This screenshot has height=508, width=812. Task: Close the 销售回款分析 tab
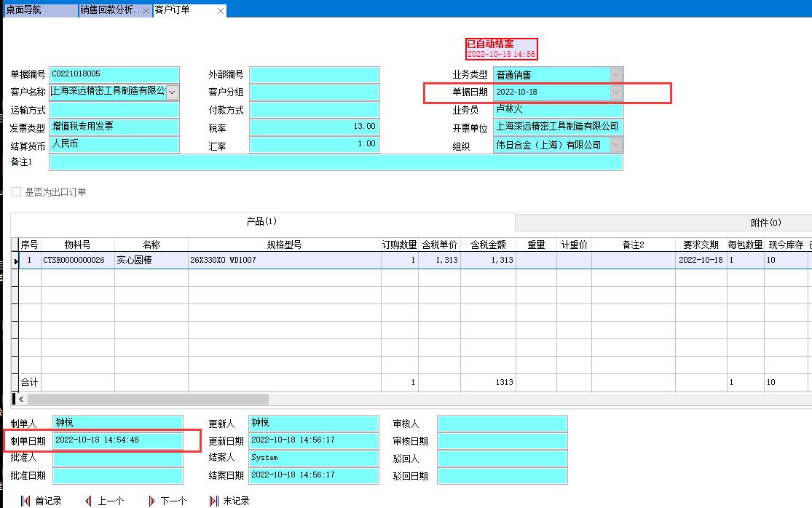point(146,11)
